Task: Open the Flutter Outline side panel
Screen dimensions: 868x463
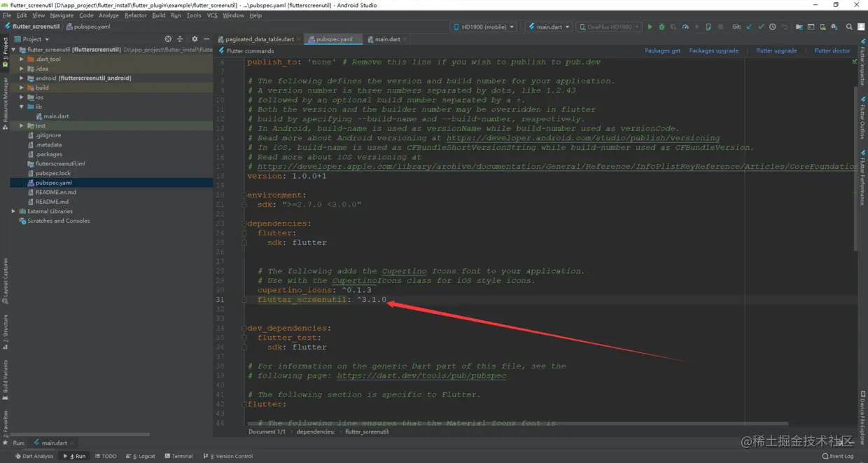Action: (863, 118)
